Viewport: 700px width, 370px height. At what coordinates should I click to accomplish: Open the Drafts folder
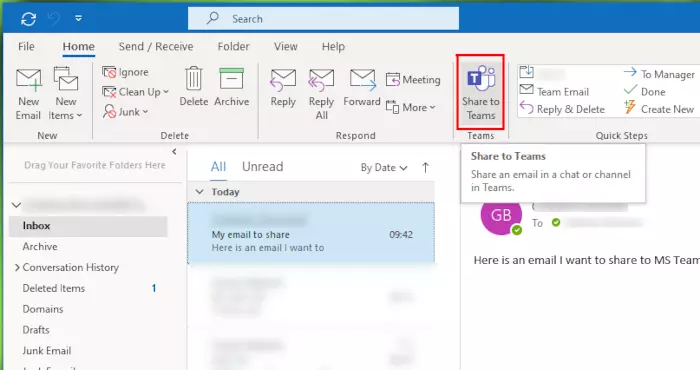point(36,330)
